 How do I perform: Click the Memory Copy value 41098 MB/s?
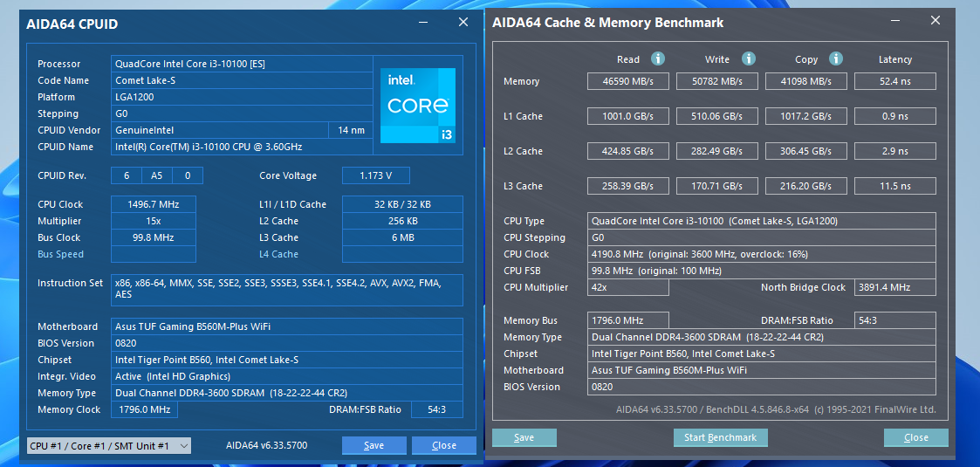pyautogui.click(x=806, y=81)
